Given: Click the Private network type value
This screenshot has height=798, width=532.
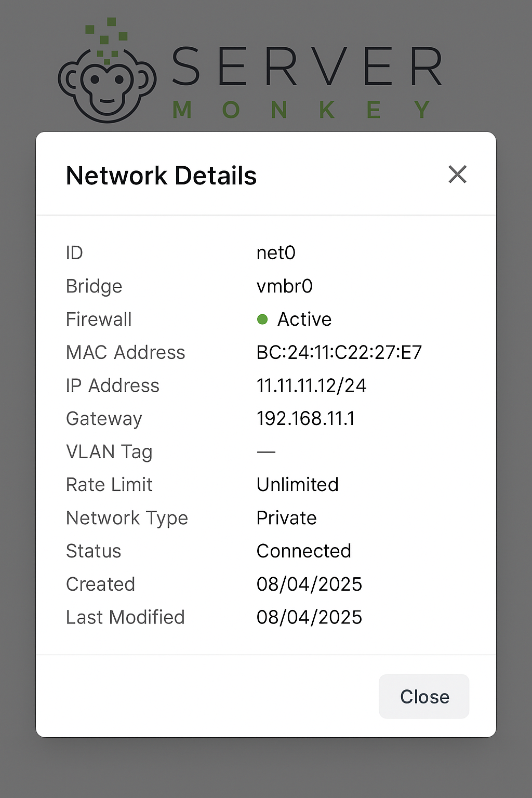Looking at the screenshot, I should tap(287, 518).
